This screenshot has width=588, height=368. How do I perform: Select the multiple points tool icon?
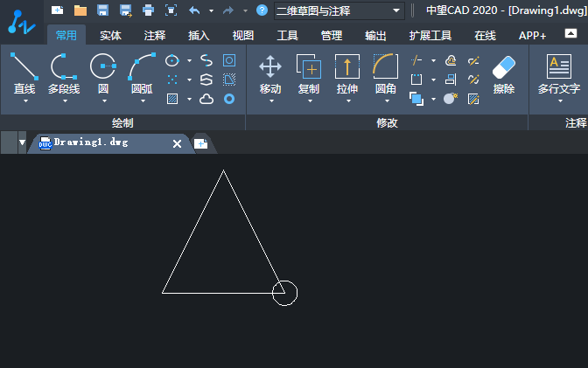[172, 80]
